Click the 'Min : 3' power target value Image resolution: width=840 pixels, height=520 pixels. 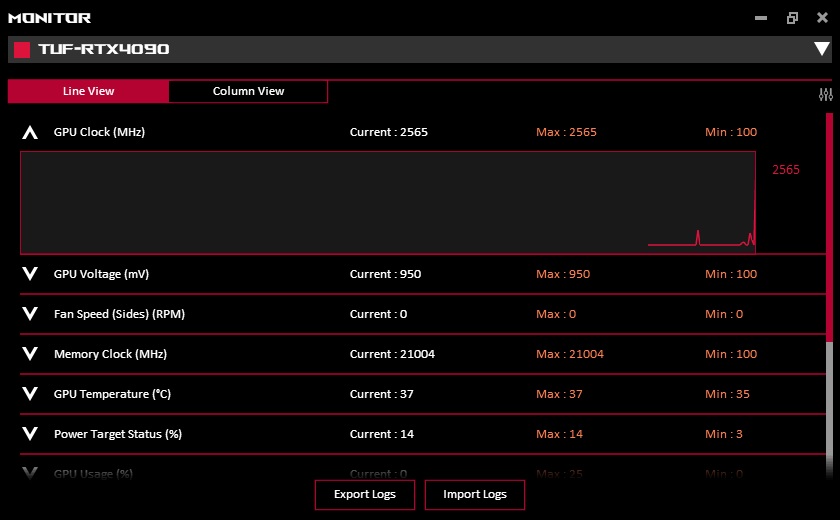(724, 434)
